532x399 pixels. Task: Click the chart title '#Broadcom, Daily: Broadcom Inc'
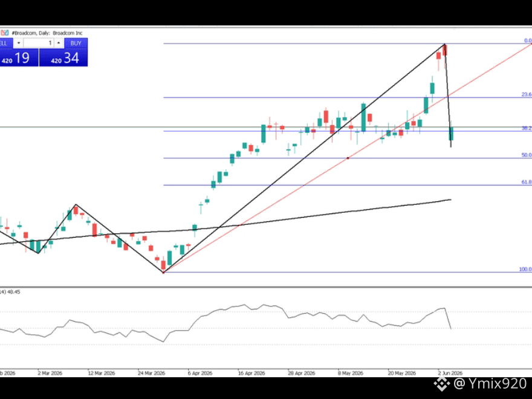click(47, 33)
